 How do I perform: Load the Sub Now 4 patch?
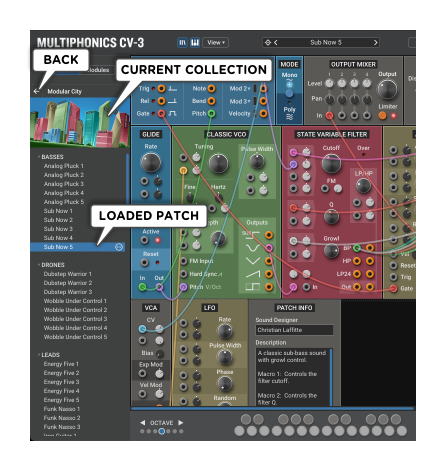pos(58,238)
